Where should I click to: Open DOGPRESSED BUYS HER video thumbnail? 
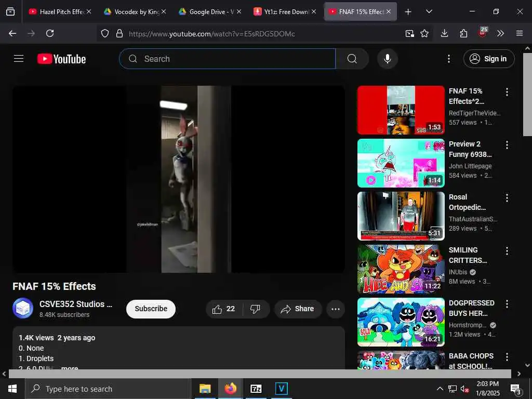coord(401,322)
